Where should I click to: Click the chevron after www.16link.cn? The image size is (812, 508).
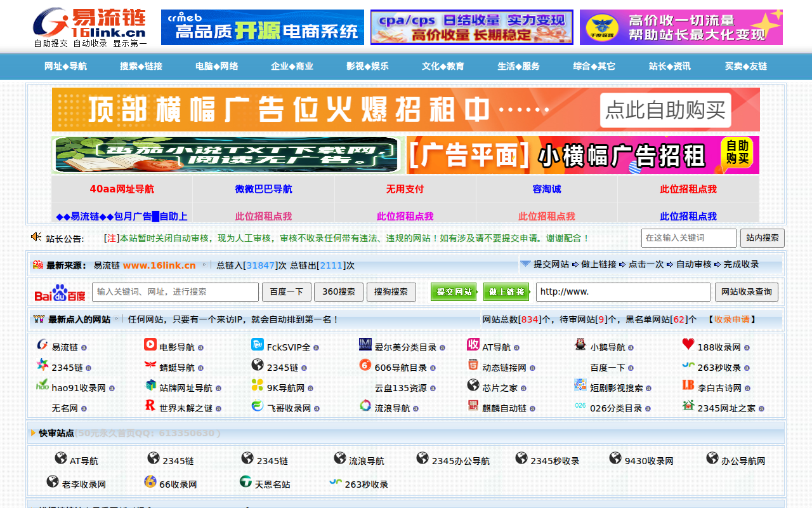204,266
